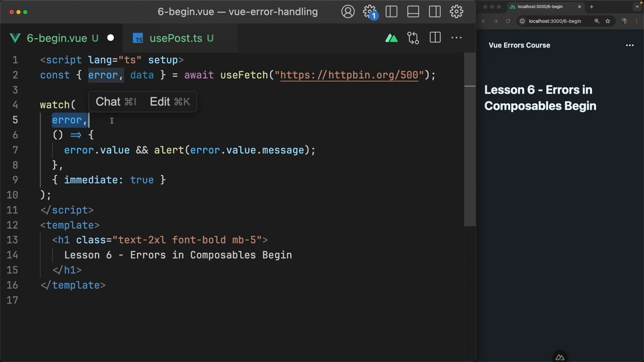Click line number 13 in the gutter
This screenshot has width=644, height=362.
click(x=13, y=240)
